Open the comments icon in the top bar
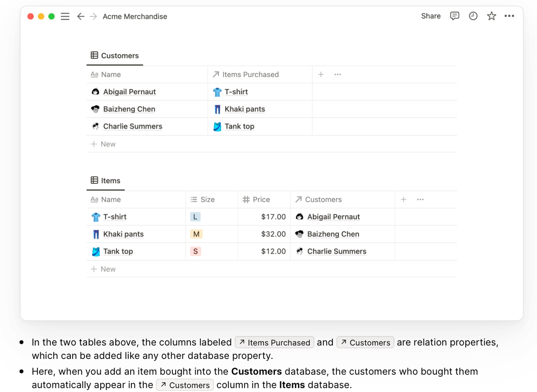 click(454, 16)
